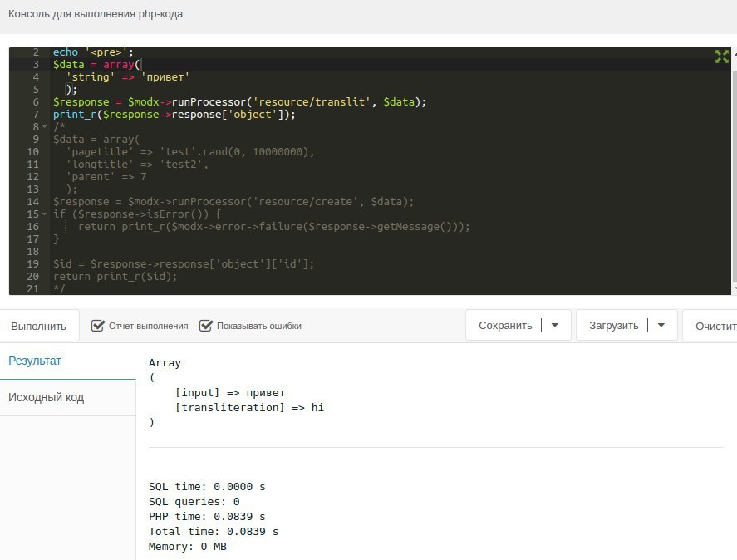This screenshot has height=560, width=737.
Task: Click the Консоль для выполнения php-кода title
Action: click(96, 14)
